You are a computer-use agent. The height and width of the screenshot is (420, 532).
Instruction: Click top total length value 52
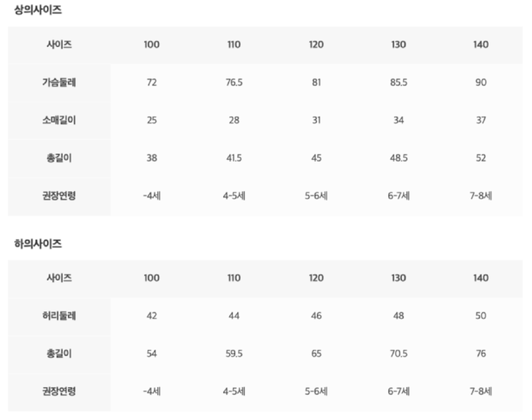(x=480, y=157)
